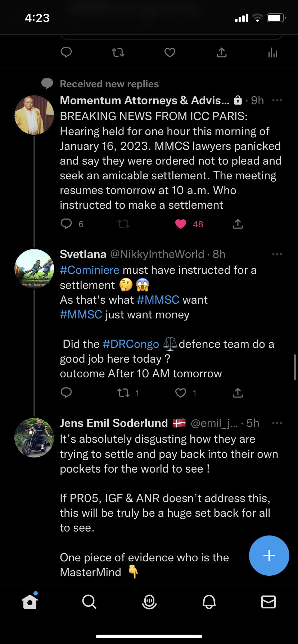Share the Momentum Attorneys tweet
This screenshot has height=644, width=298.
point(238,224)
